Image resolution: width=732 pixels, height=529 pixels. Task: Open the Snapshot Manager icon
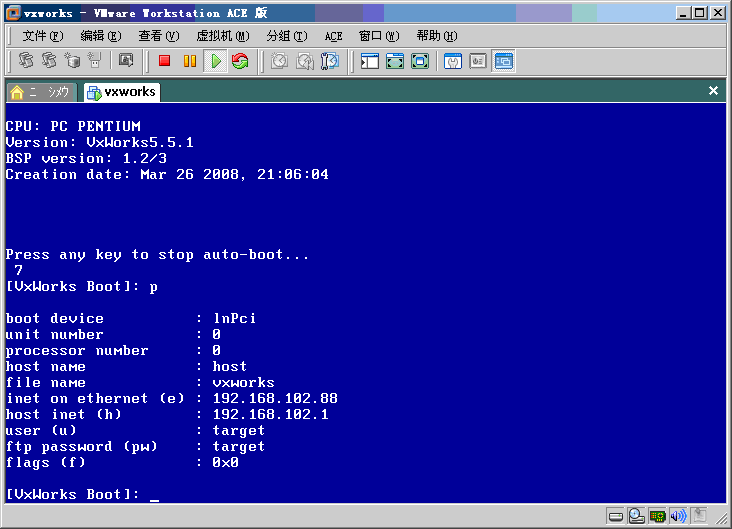(x=330, y=61)
